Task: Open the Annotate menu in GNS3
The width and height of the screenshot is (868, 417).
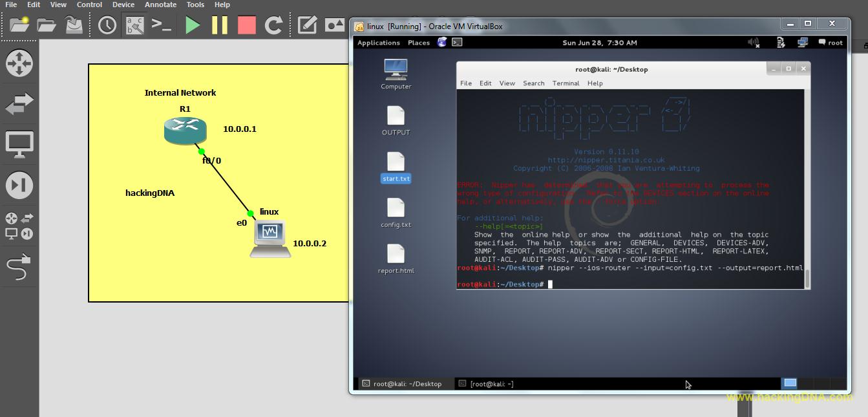Action: coord(160,5)
